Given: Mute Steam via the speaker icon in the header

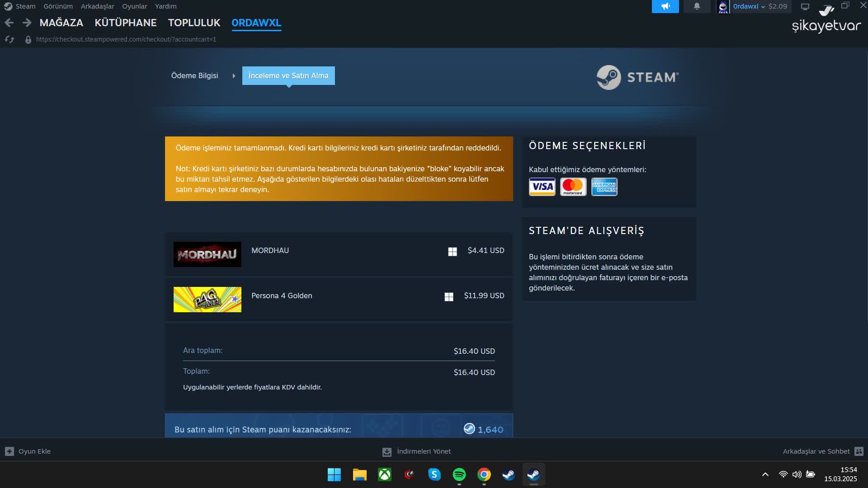Looking at the screenshot, I should 665,6.
